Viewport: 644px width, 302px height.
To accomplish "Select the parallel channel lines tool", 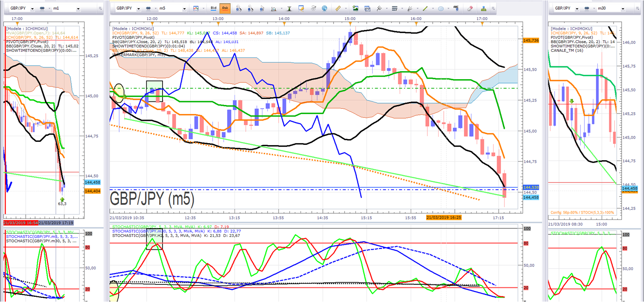I will click(379, 8).
